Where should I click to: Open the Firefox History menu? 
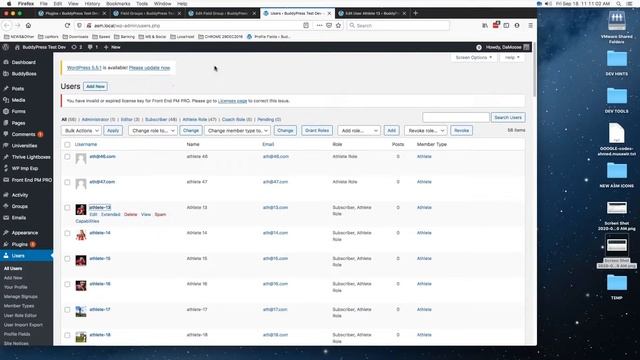tap(92, 3)
